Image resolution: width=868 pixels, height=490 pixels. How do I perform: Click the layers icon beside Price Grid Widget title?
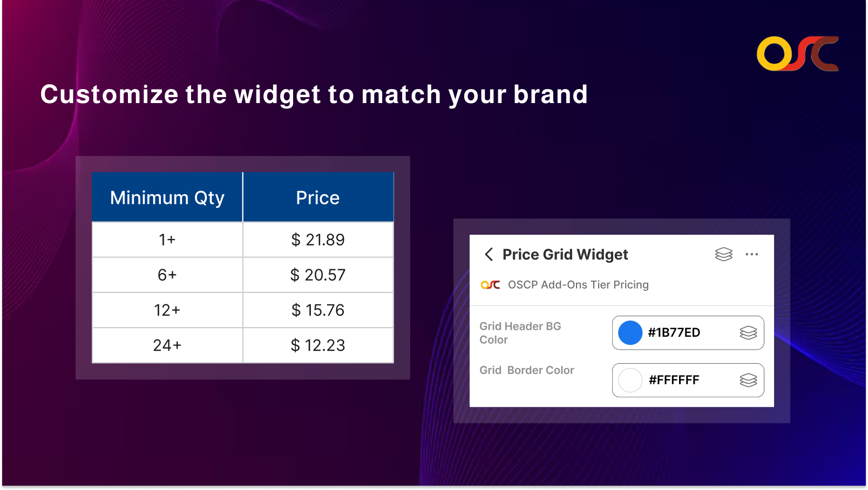(723, 254)
